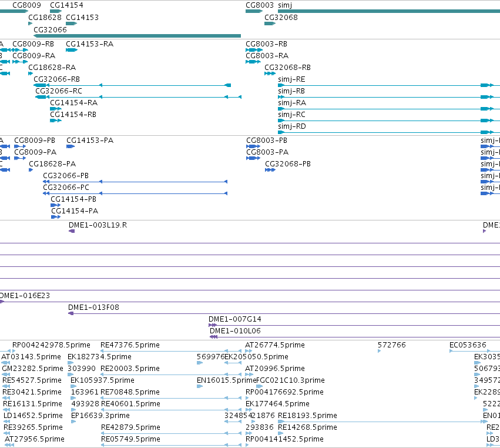500x448 pixels.
Task: Open protein CG8009-PA
Action: (x=35, y=152)
